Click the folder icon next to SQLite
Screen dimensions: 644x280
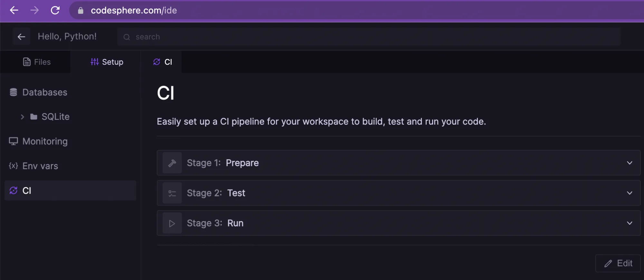[x=34, y=116]
